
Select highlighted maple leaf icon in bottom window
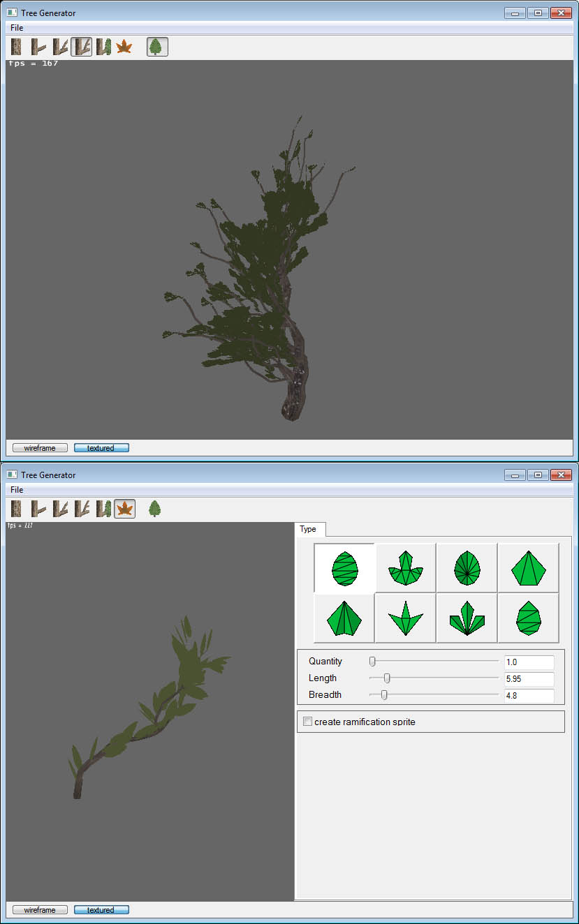[125, 509]
